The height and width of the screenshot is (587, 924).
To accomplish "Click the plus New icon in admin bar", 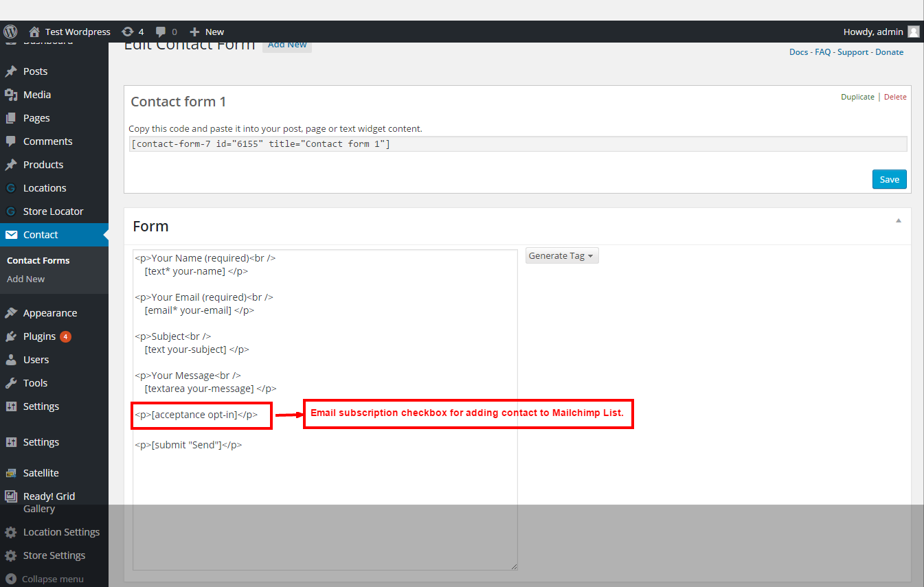I will 194,32.
